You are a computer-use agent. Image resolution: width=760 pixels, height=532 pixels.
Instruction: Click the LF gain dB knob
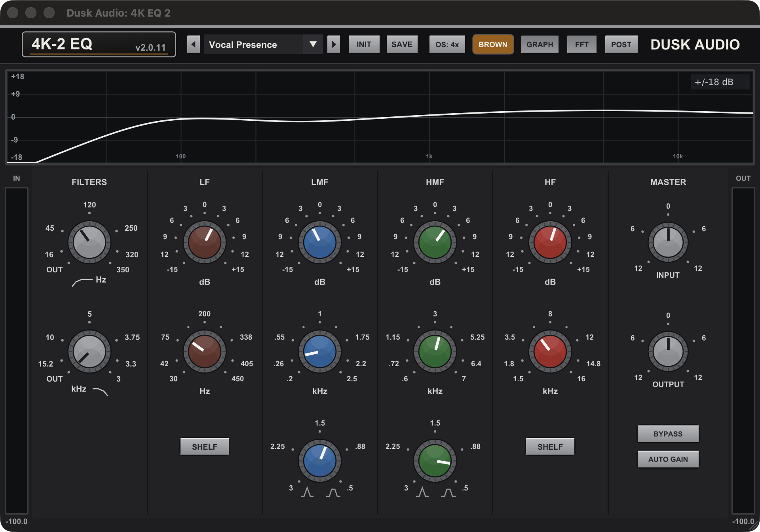[x=205, y=242]
